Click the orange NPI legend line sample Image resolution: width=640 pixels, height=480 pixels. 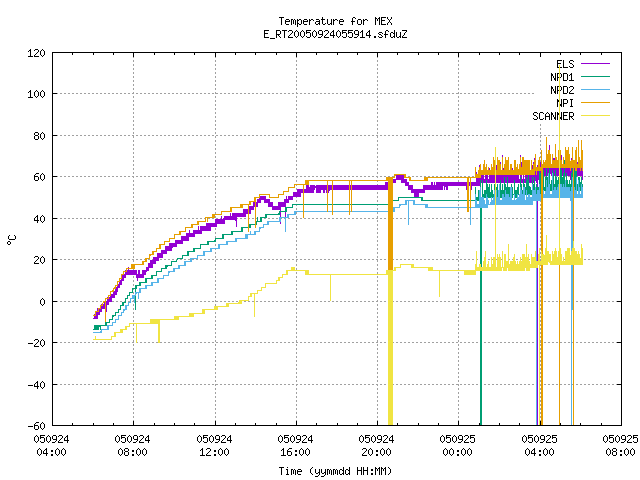click(x=595, y=103)
